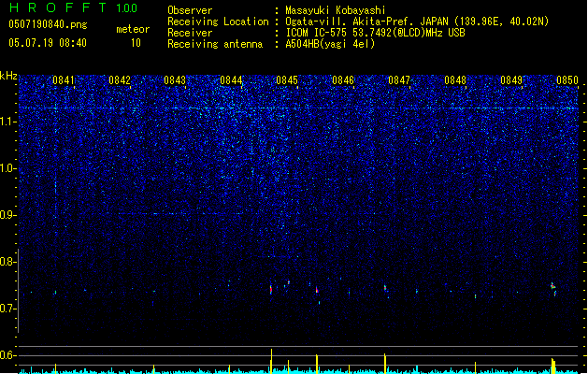The width and height of the screenshot is (588, 374).
Task: Click the Receiver label
Action: [x=190, y=33]
